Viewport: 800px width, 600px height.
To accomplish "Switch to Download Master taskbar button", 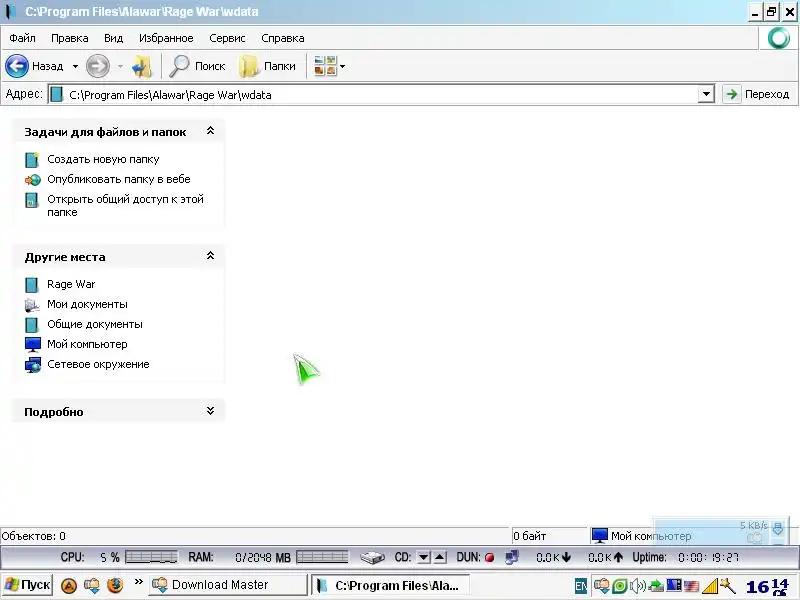I will 229,585.
